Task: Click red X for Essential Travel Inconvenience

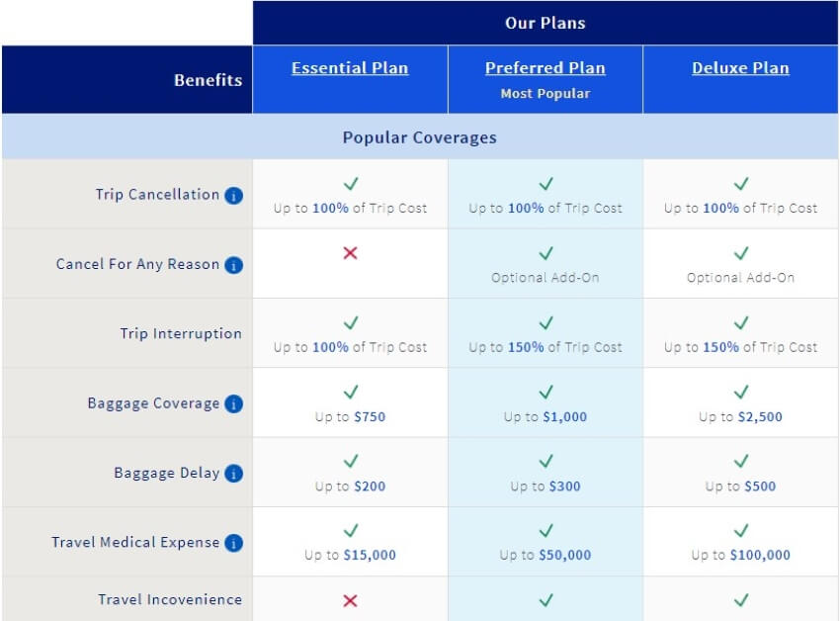Action: point(350,600)
